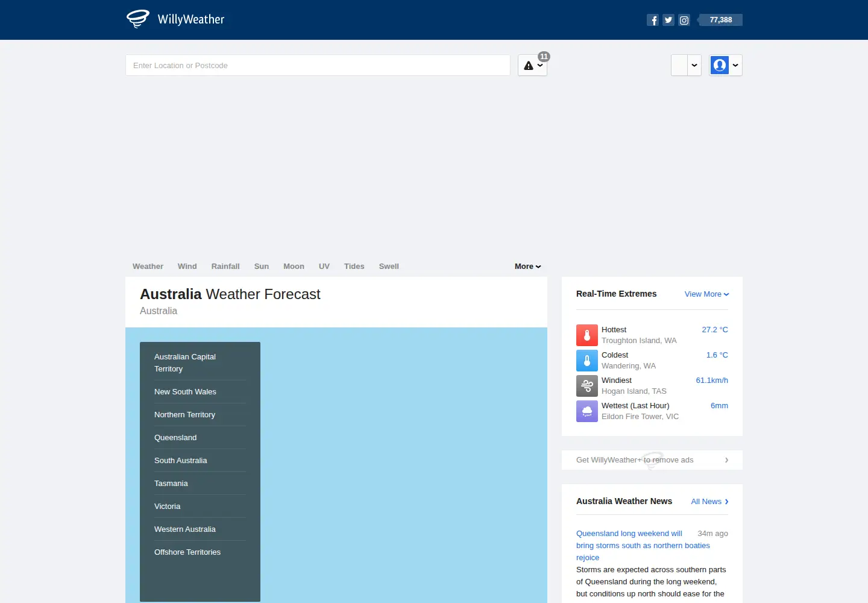This screenshot has width=868, height=603.
Task: Click the location or postcode search field
Action: pyautogui.click(x=318, y=65)
